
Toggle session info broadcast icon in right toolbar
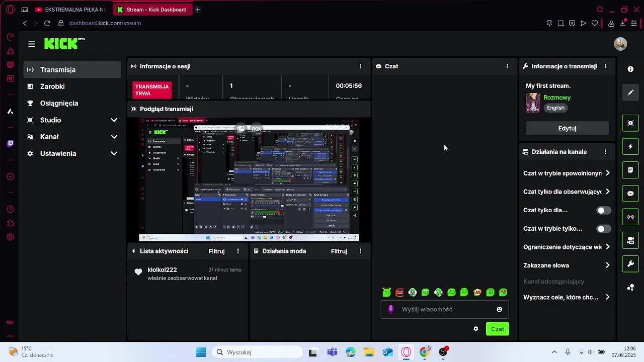630,217
